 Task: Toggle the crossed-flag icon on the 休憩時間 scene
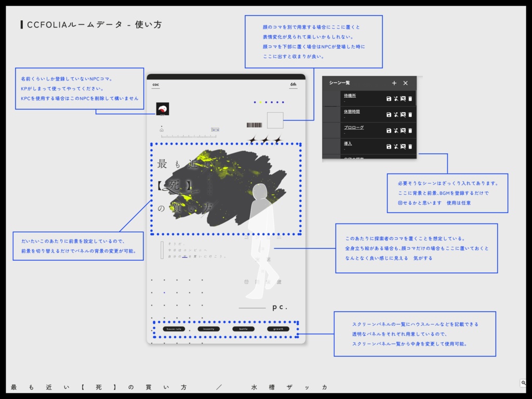(x=403, y=115)
